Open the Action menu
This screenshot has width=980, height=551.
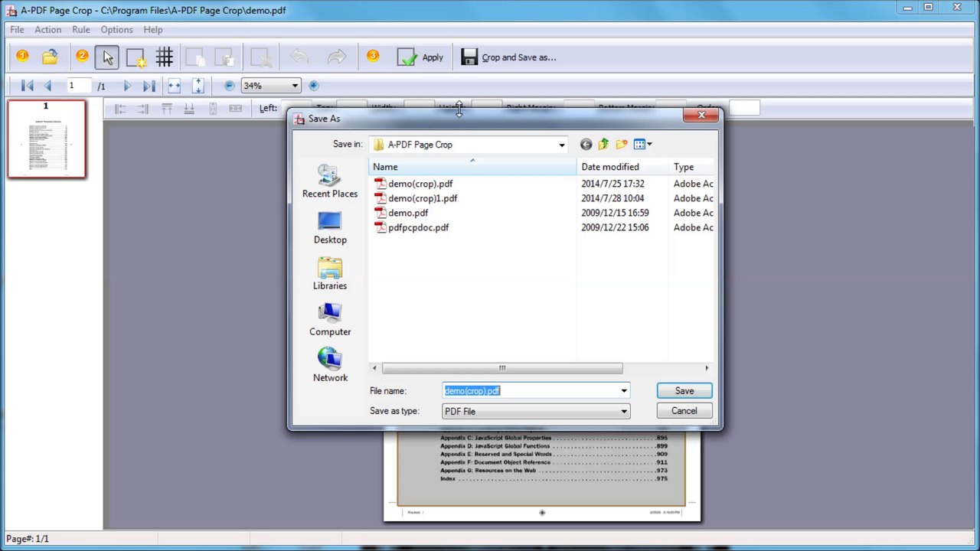pos(47,30)
